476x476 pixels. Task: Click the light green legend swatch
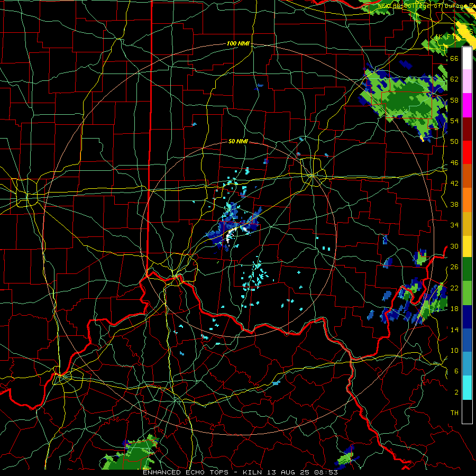[x=467, y=293]
